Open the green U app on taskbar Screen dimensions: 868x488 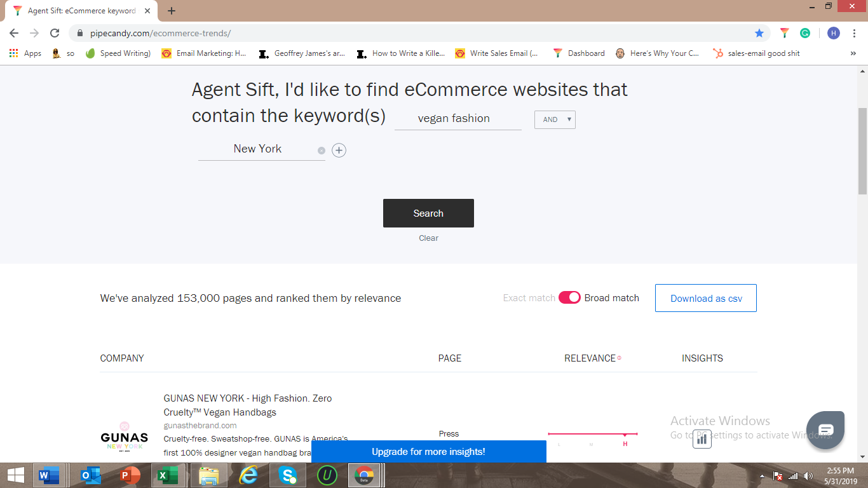pos(327,475)
